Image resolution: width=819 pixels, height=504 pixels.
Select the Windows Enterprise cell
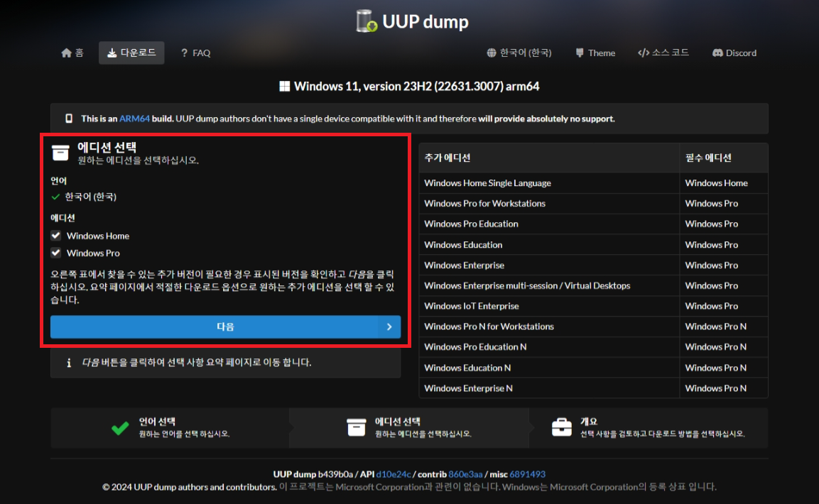click(x=549, y=265)
